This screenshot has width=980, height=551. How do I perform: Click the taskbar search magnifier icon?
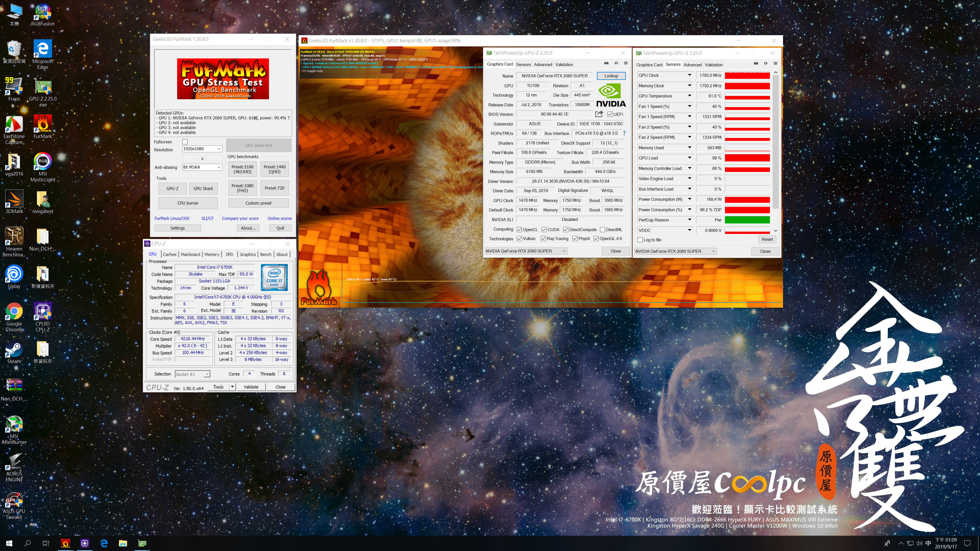coord(27,543)
